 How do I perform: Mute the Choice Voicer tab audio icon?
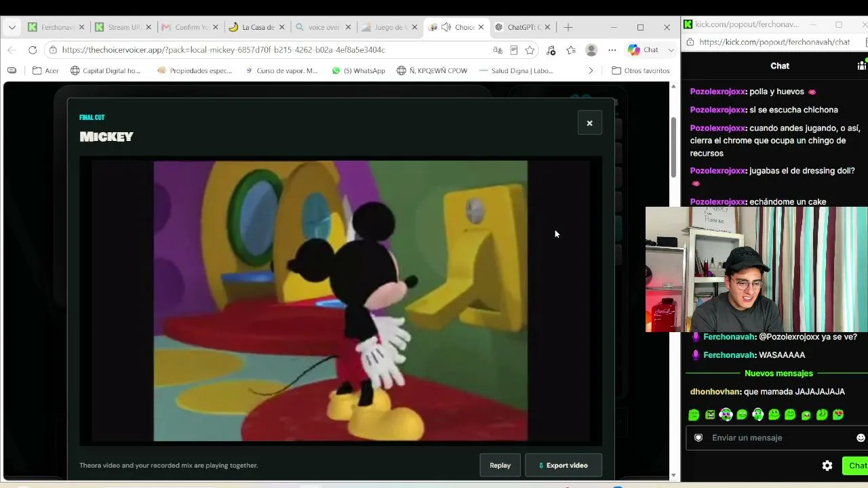tap(446, 27)
